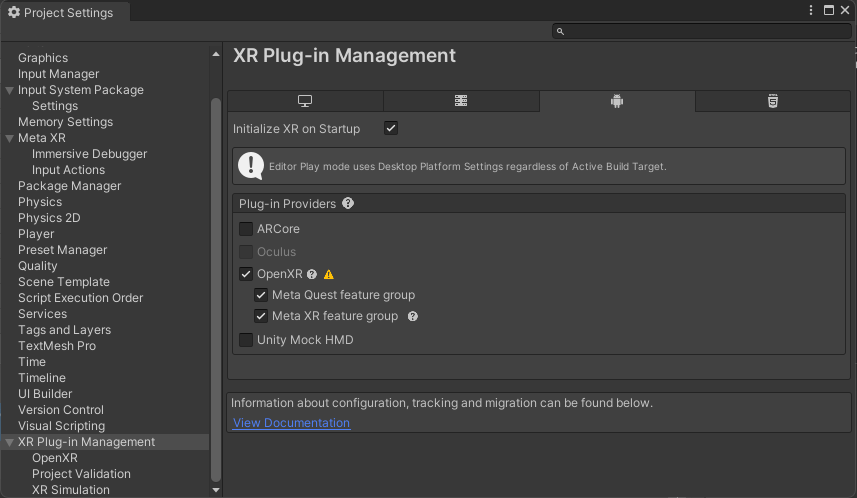This screenshot has width=857, height=498.
Task: Click the Plug-in Providers help icon
Action: (348, 203)
